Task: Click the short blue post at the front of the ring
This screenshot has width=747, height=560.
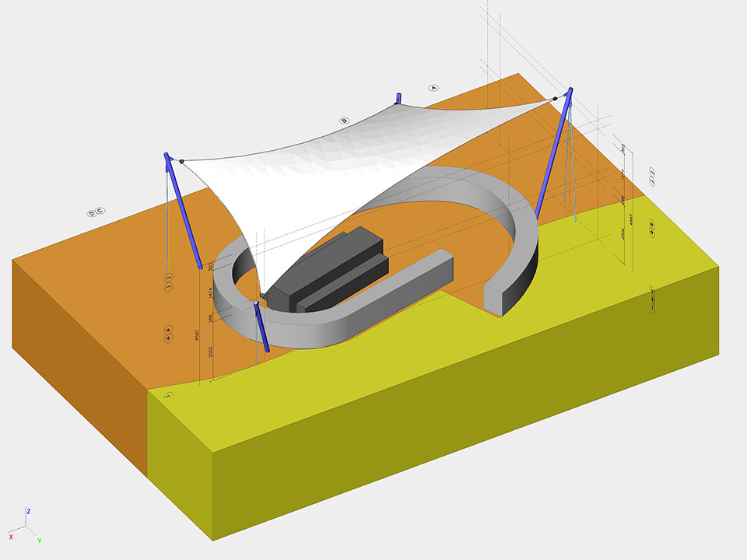Action: (262, 327)
